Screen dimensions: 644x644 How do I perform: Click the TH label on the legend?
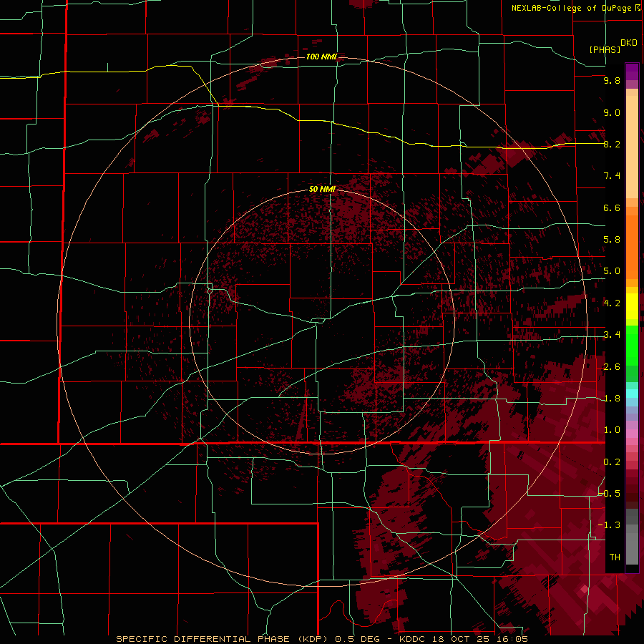[x=615, y=557]
